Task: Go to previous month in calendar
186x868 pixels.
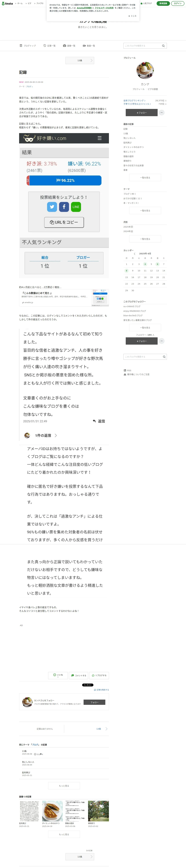Action: click(x=134, y=254)
